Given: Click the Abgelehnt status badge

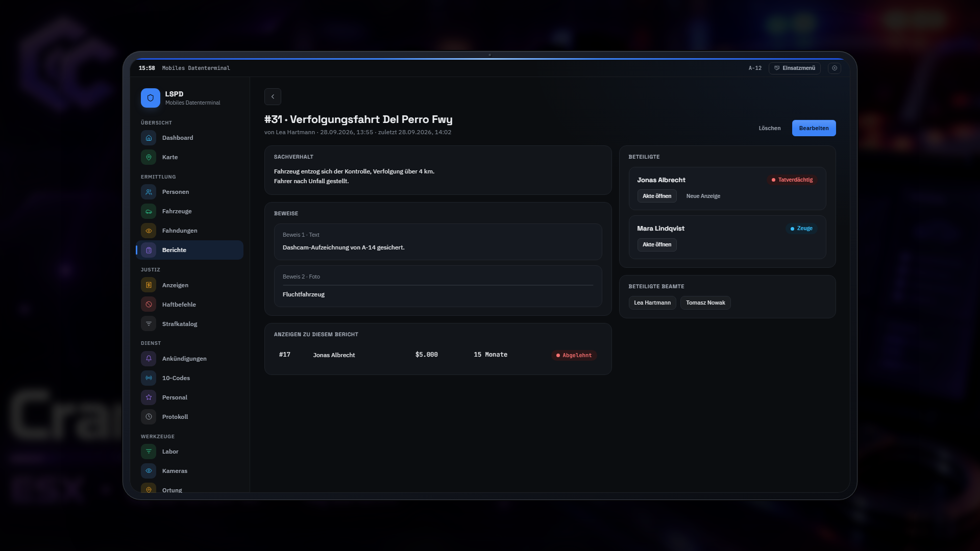Looking at the screenshot, I should [574, 355].
